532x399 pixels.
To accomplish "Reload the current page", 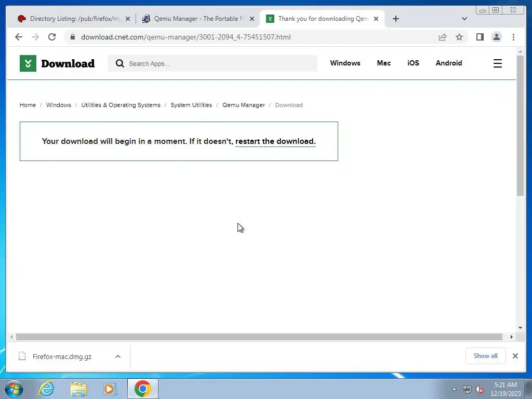I will pyautogui.click(x=52, y=37).
